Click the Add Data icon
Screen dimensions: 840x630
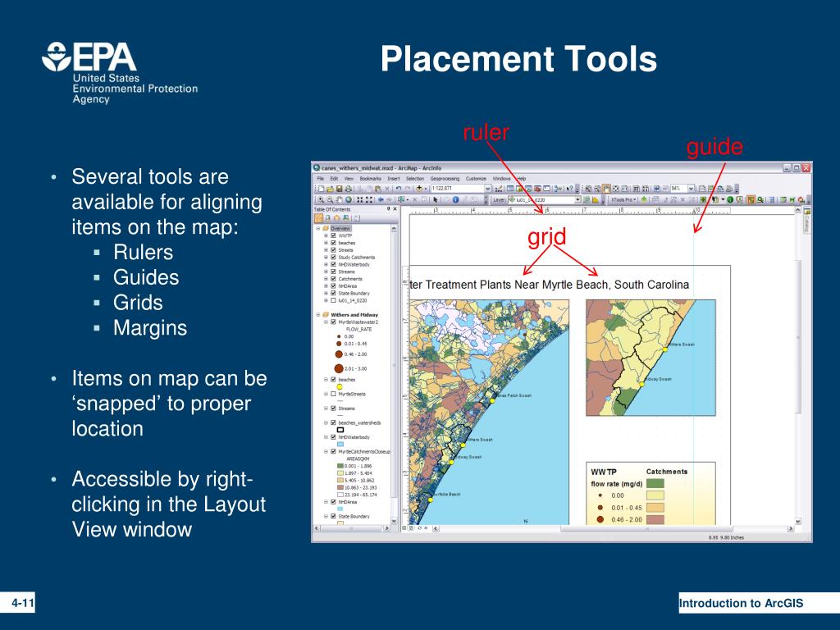coord(419,189)
